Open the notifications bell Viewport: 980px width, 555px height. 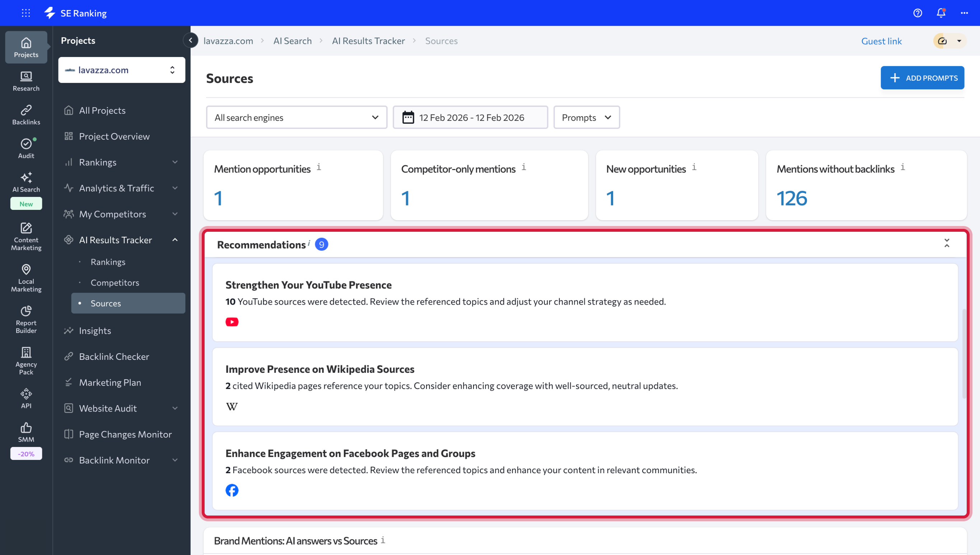tap(941, 13)
